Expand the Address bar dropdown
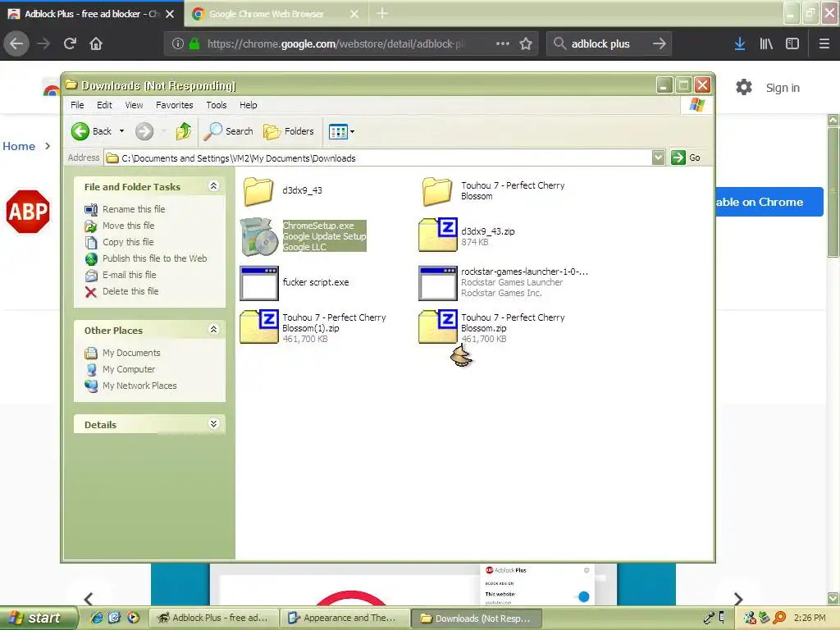Viewport: 840px width, 630px height. tap(659, 157)
